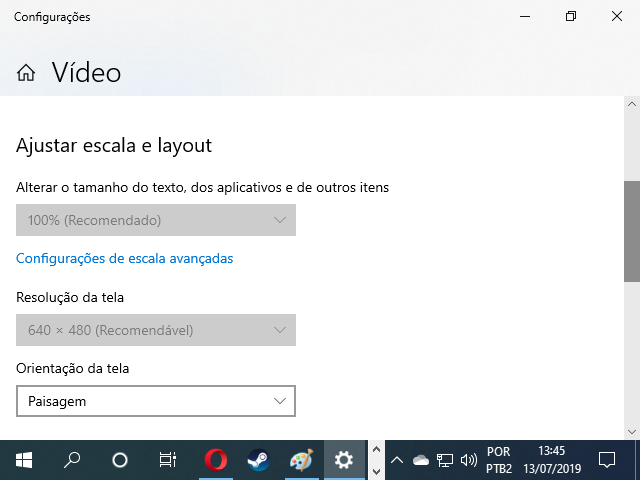Open the volume speaker icon
This screenshot has width=640, height=480.
tap(469, 461)
